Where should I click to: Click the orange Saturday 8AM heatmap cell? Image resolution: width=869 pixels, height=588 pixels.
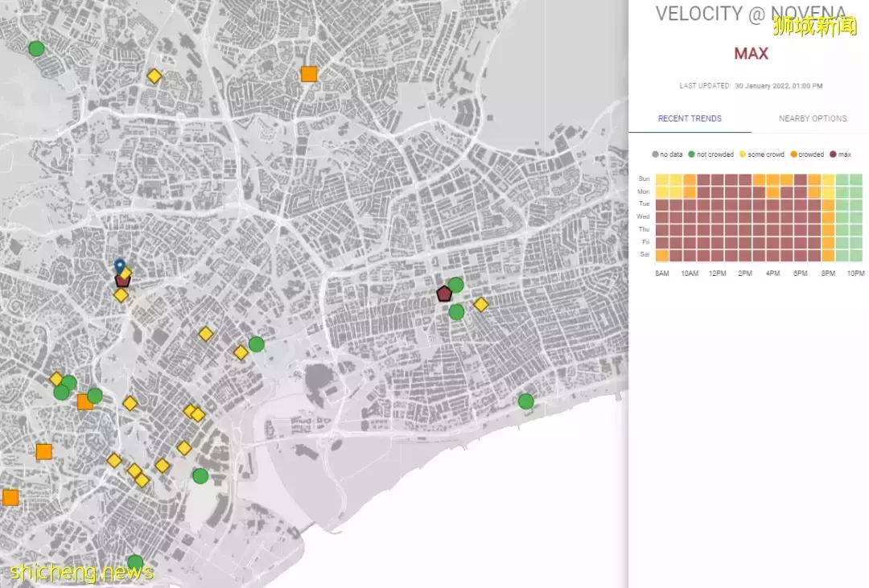tap(662, 255)
